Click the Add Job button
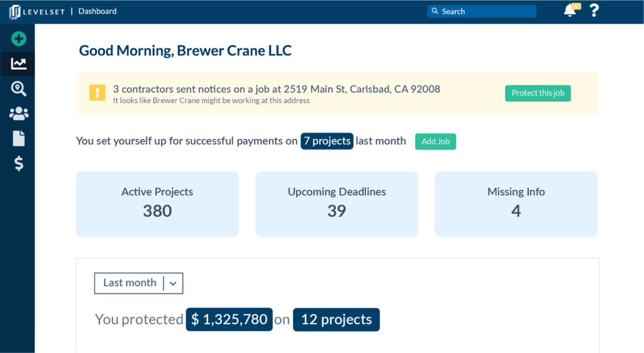644x353 pixels. (x=435, y=141)
